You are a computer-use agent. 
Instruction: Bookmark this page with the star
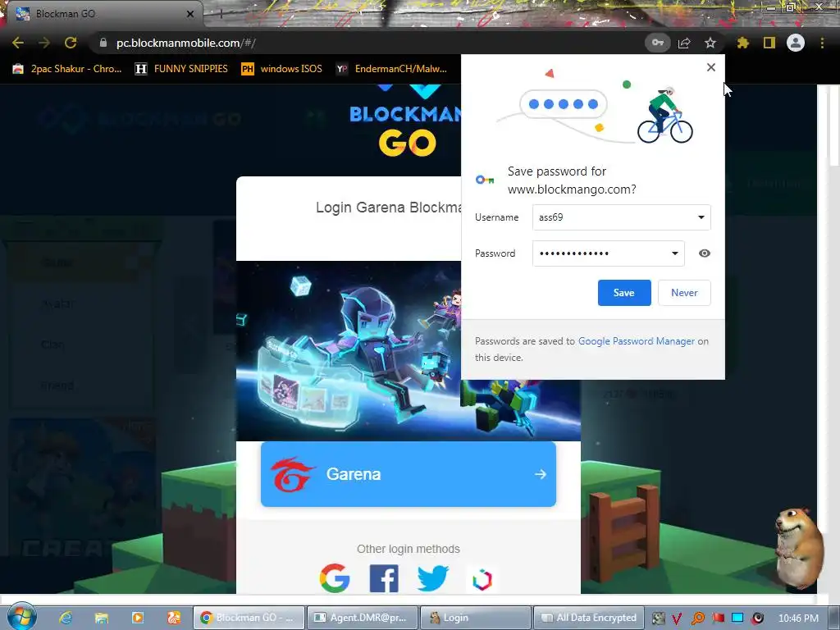pos(710,43)
